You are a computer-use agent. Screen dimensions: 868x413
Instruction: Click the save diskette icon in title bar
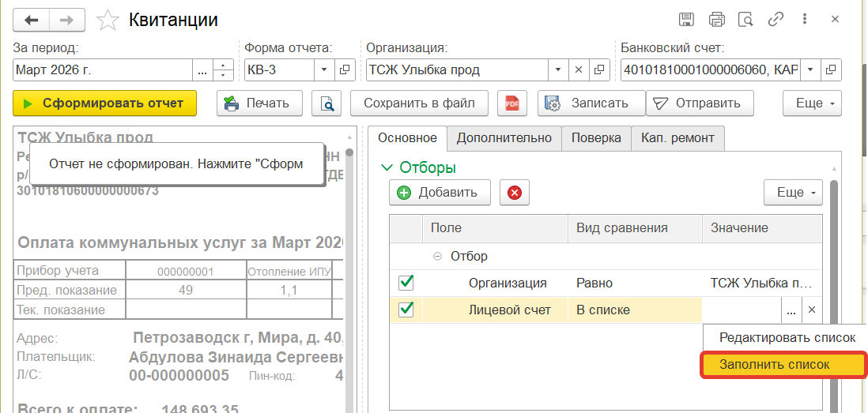pos(687,20)
